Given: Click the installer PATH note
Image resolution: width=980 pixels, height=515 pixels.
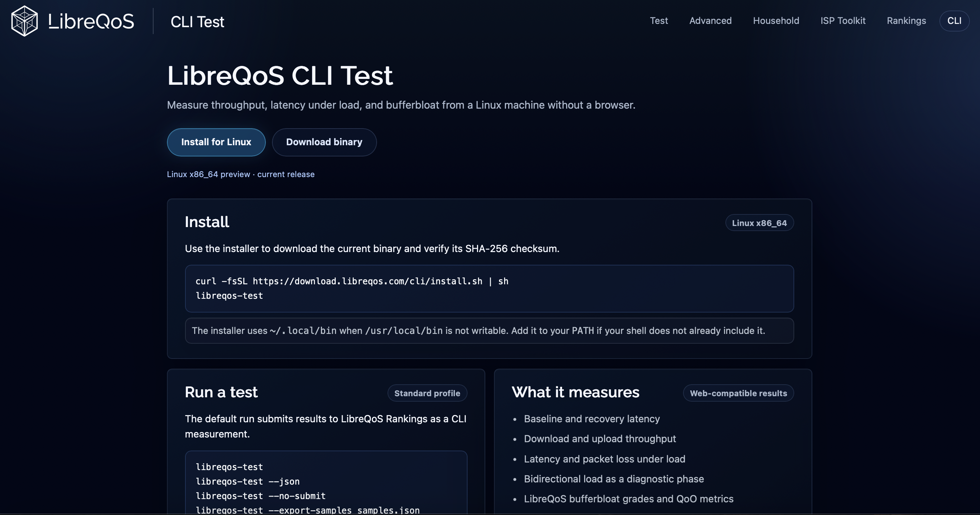Looking at the screenshot, I should point(489,331).
